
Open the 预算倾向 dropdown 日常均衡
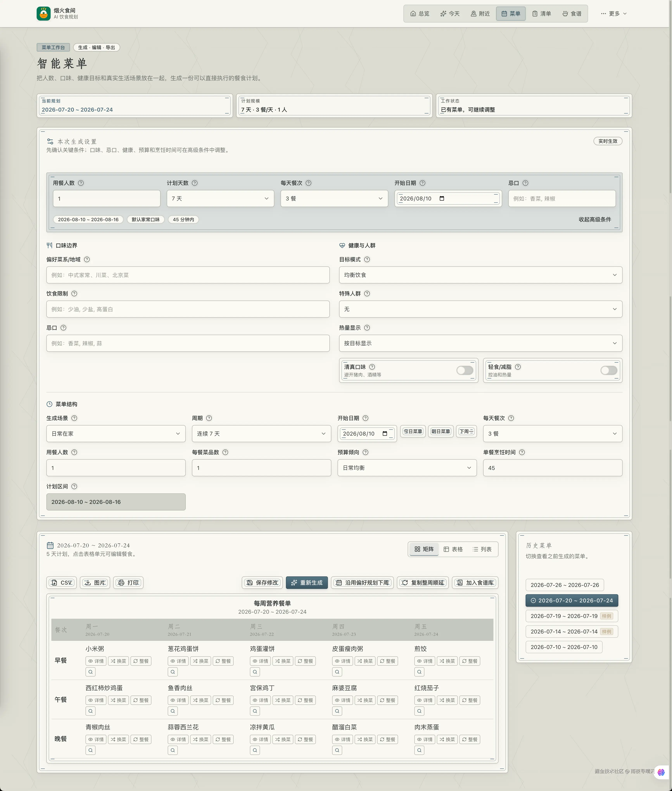click(x=407, y=468)
